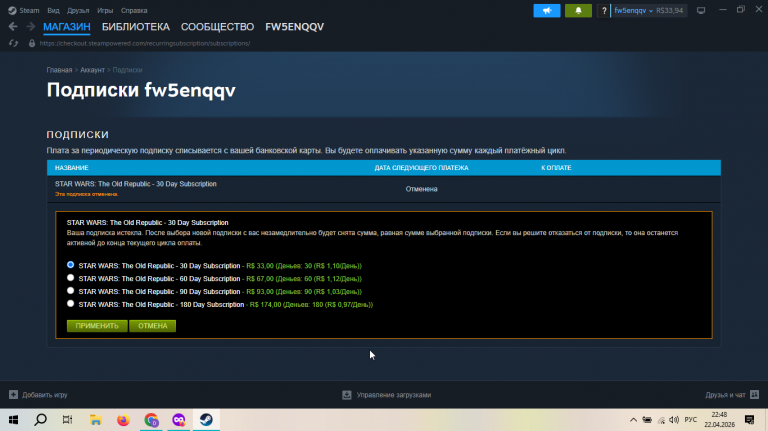Go to Главная breadcrumb link
The image size is (768, 431).
click(59, 70)
